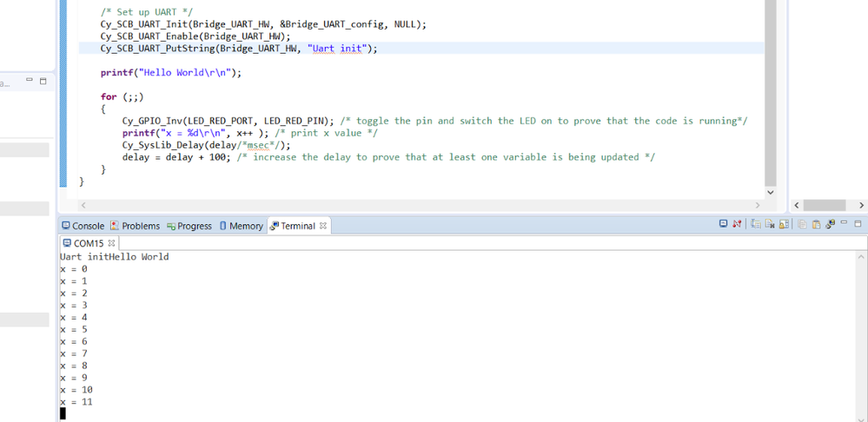Click terminal vertical scrollbar up arrow

pos(861,257)
